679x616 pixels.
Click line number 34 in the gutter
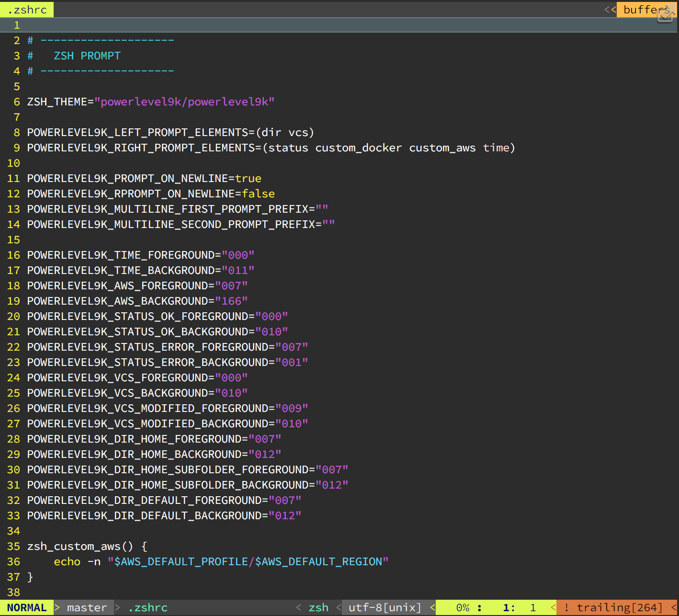pos(13,531)
